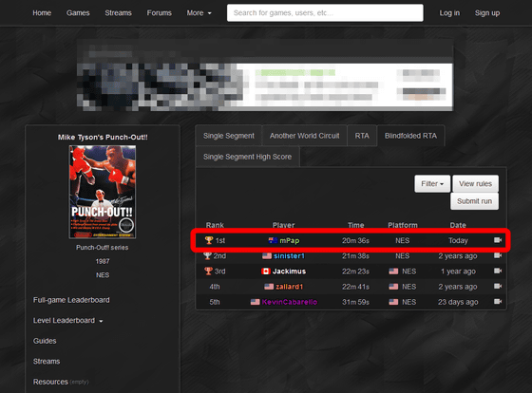The width and height of the screenshot is (532, 393).
Task: Click the Australian flag next to mPap
Action: coord(273,240)
